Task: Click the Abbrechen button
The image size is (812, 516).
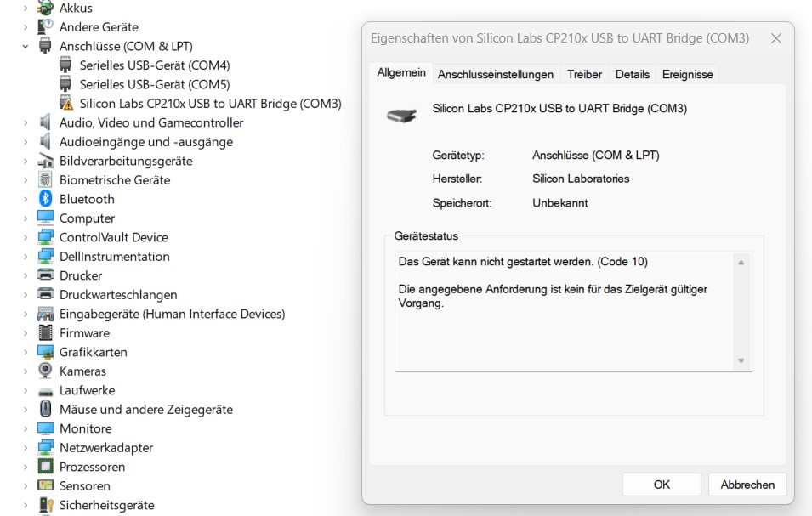Action: point(747,485)
